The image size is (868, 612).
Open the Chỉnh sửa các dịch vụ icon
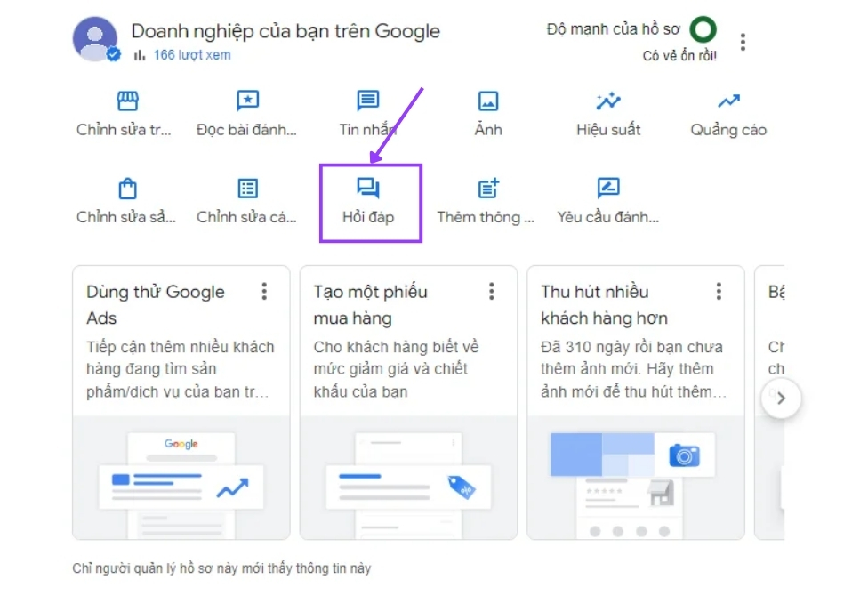pyautogui.click(x=247, y=189)
